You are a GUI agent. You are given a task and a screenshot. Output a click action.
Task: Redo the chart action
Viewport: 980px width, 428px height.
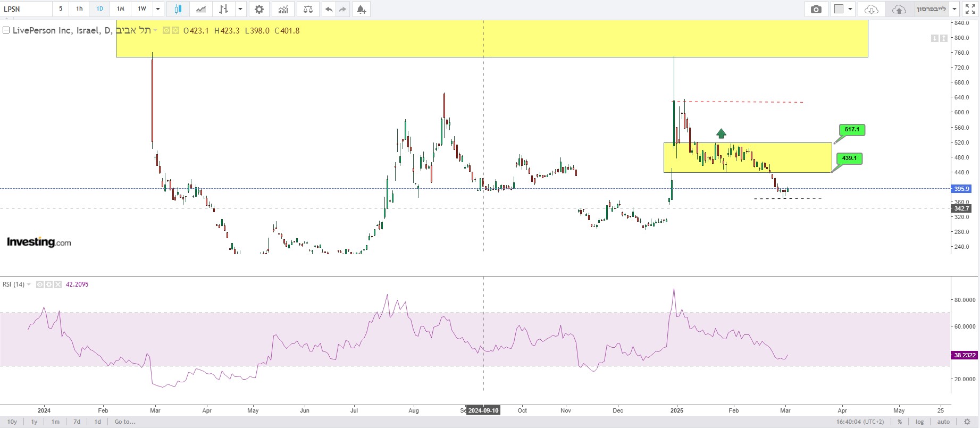pos(342,9)
